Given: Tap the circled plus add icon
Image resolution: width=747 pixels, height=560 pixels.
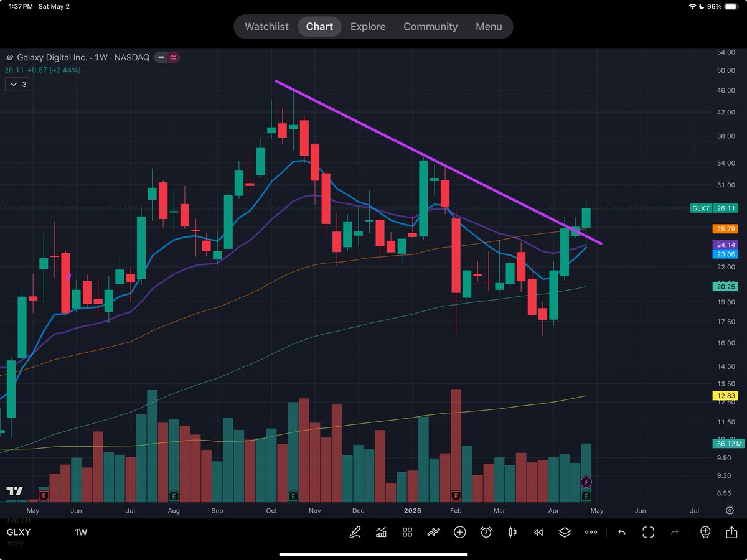Looking at the screenshot, I should pos(459,532).
